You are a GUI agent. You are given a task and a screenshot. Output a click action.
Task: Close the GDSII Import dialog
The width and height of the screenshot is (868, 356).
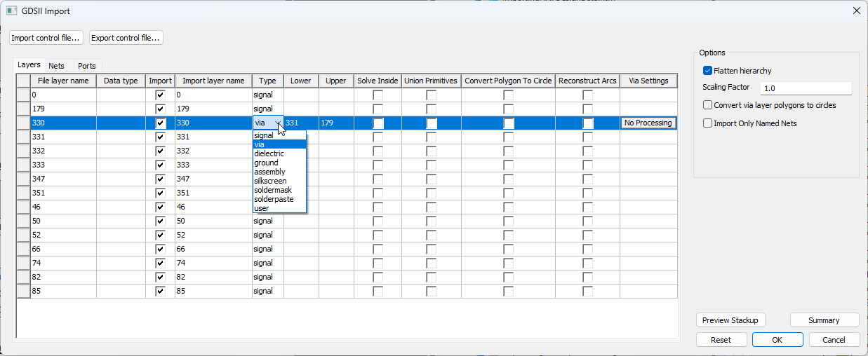tap(855, 11)
